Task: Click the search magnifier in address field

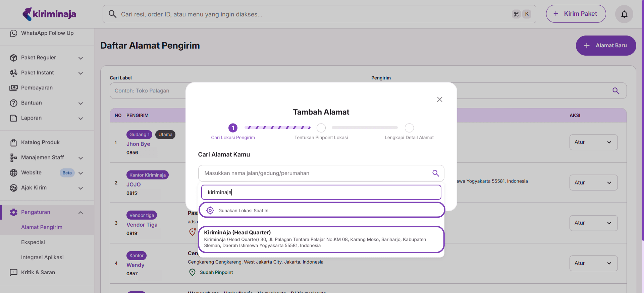Action: (435, 173)
